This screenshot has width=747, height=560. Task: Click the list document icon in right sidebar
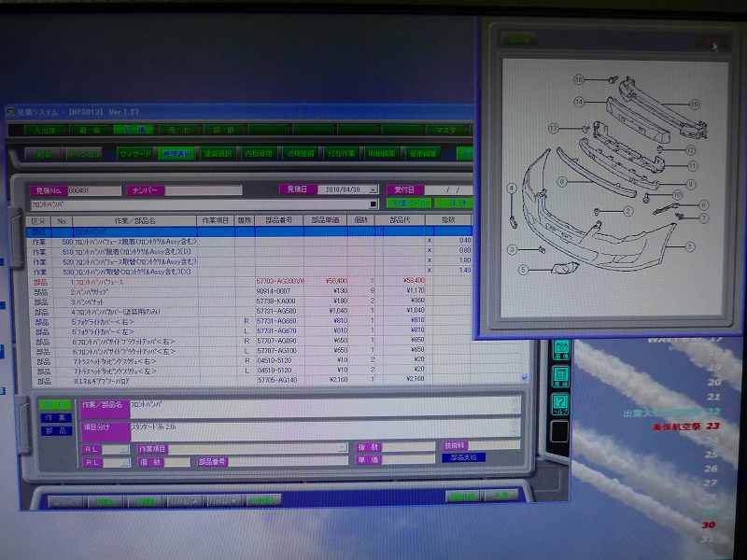[x=561, y=376]
